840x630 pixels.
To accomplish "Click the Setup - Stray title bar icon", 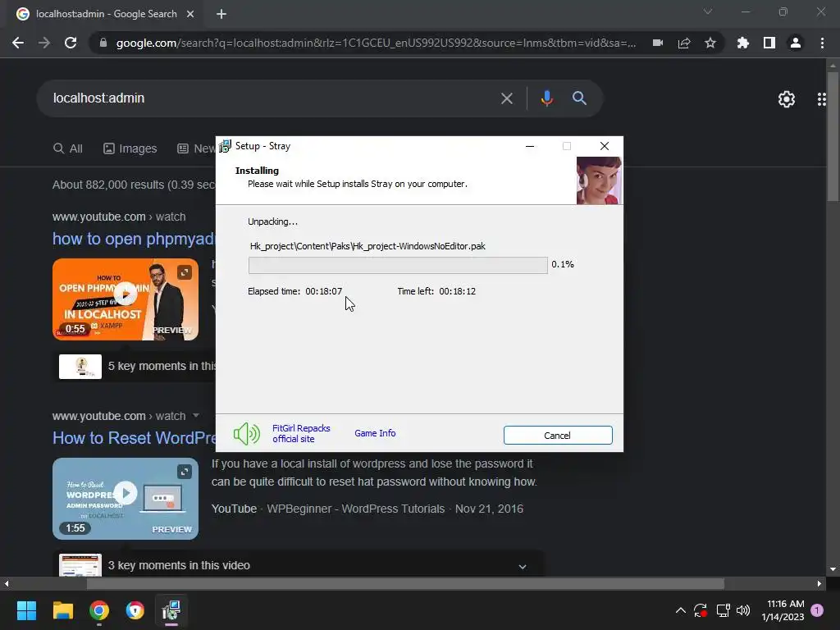I will 225,146.
